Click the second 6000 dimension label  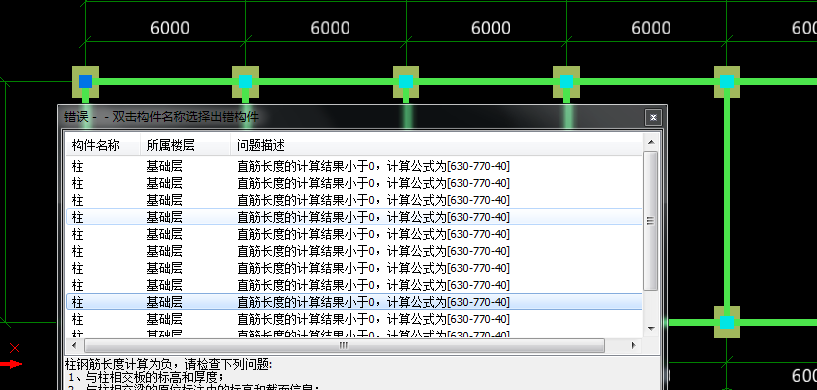click(x=330, y=28)
